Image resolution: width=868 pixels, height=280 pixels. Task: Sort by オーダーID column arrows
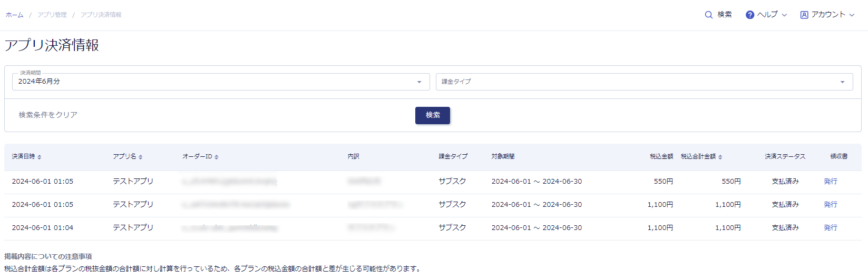click(217, 157)
